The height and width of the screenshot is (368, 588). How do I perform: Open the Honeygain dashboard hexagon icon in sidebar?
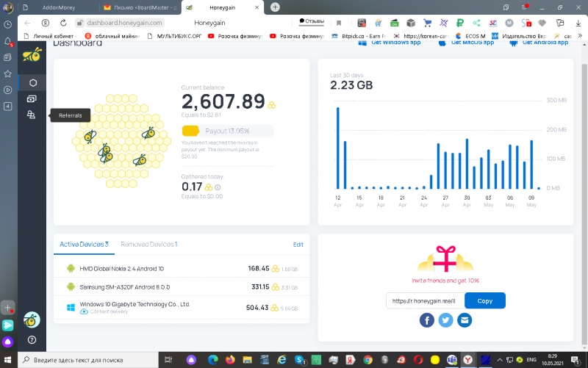[x=33, y=83]
